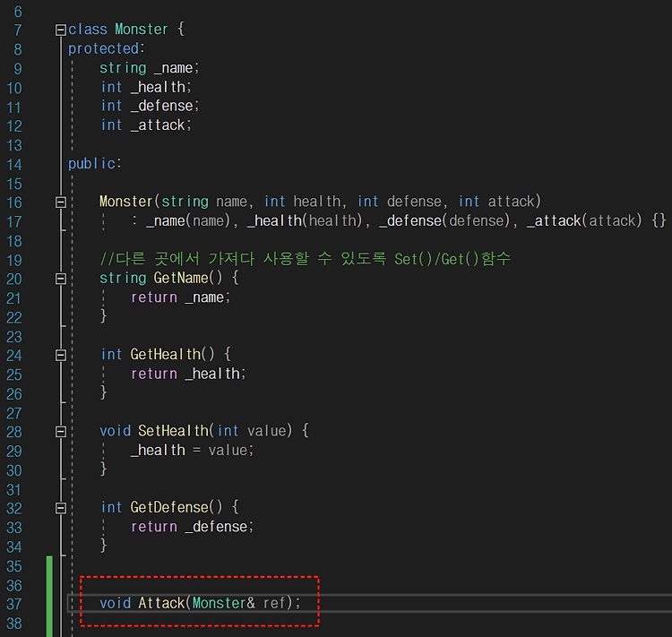Click the GetDefense function name
672x637 pixels.
pos(169,508)
